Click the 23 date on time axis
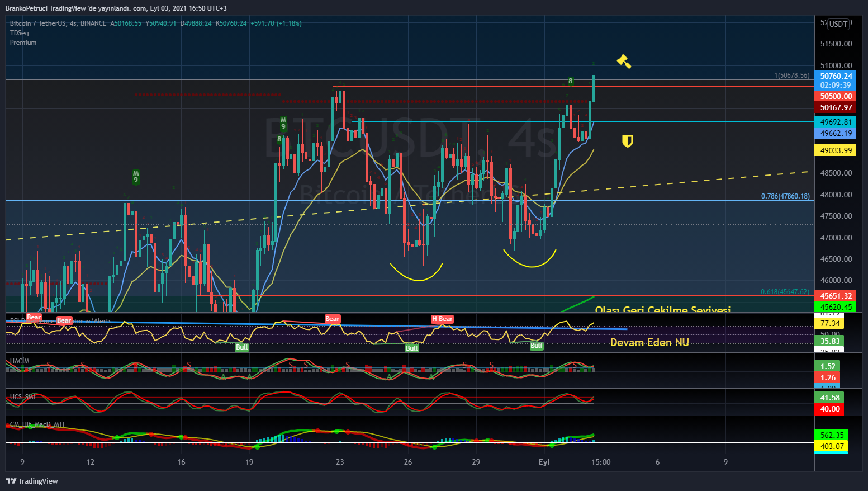The width and height of the screenshot is (868, 491). click(x=340, y=462)
